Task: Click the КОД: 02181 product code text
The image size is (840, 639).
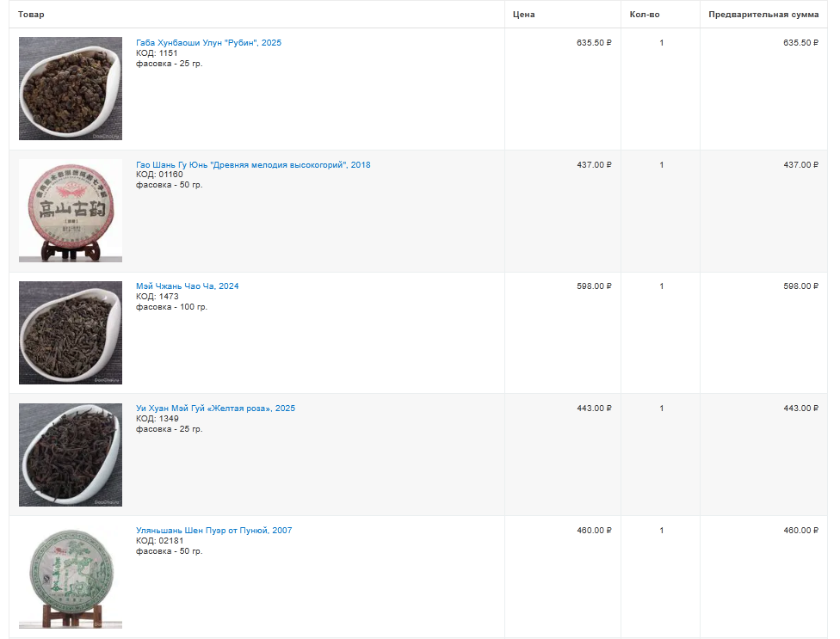Action: (x=159, y=541)
